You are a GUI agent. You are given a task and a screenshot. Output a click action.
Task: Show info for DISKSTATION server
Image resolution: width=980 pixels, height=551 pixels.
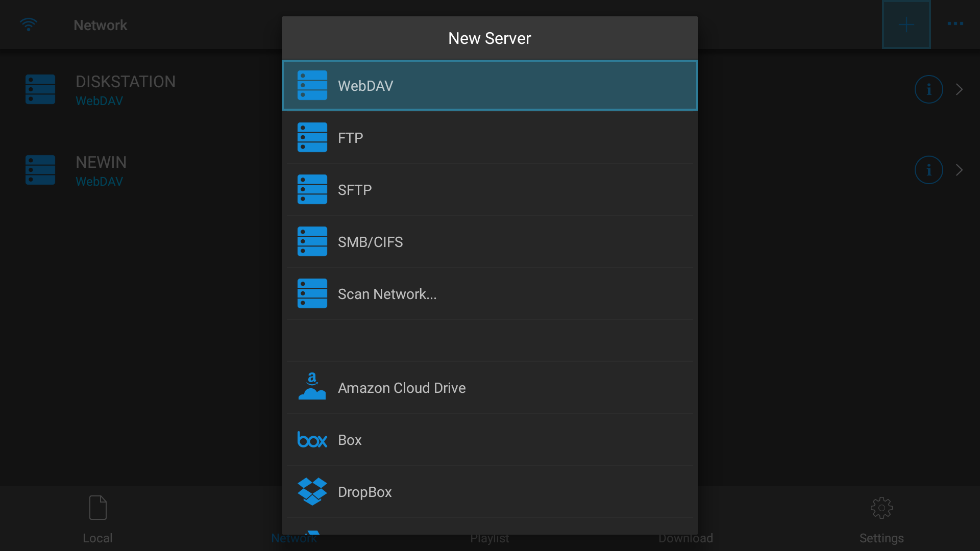tap(928, 89)
